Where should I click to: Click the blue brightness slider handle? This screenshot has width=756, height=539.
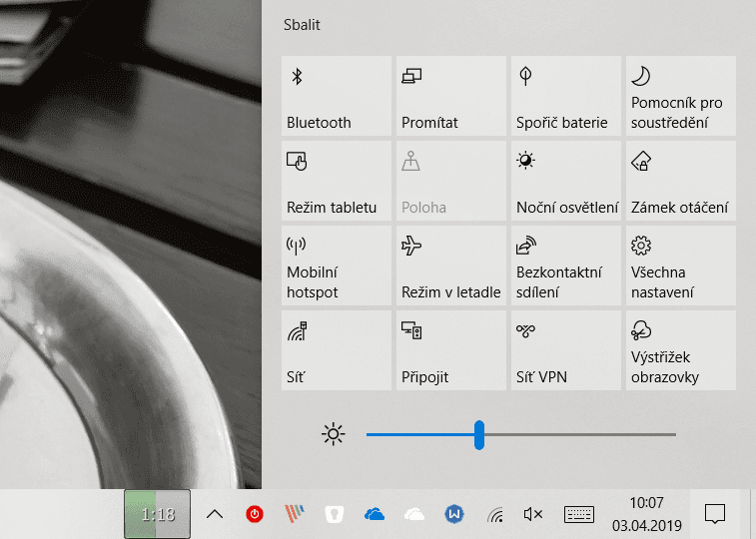pyautogui.click(x=478, y=434)
